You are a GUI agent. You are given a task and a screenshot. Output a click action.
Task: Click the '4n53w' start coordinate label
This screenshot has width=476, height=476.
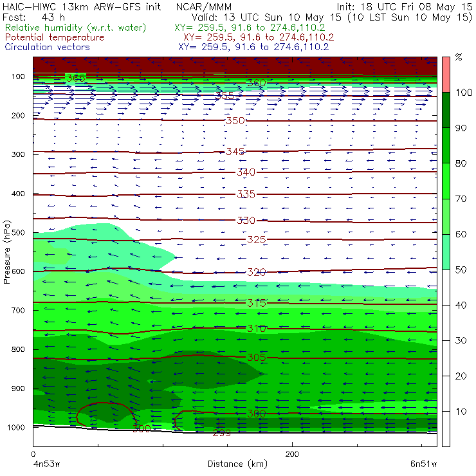point(46,464)
